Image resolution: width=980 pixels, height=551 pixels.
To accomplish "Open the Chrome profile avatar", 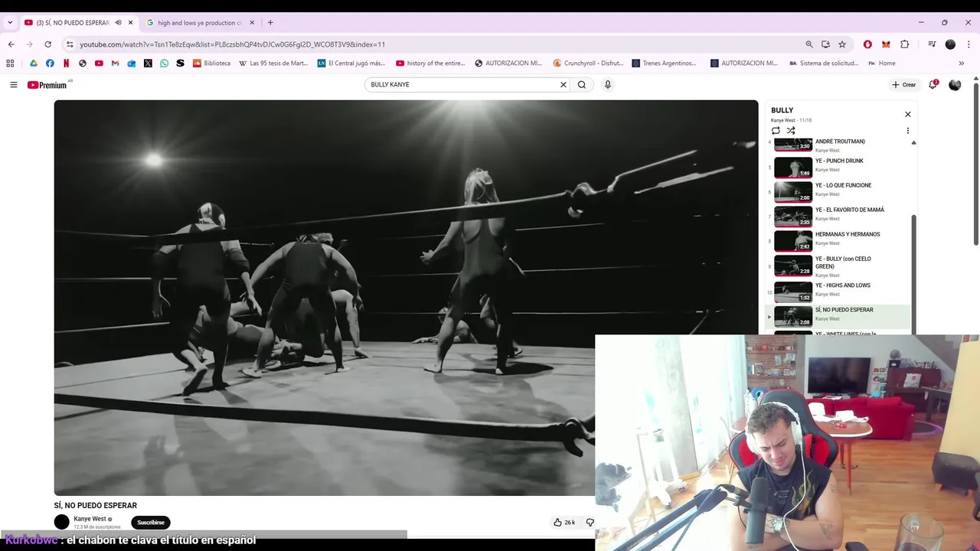I will (x=950, y=44).
